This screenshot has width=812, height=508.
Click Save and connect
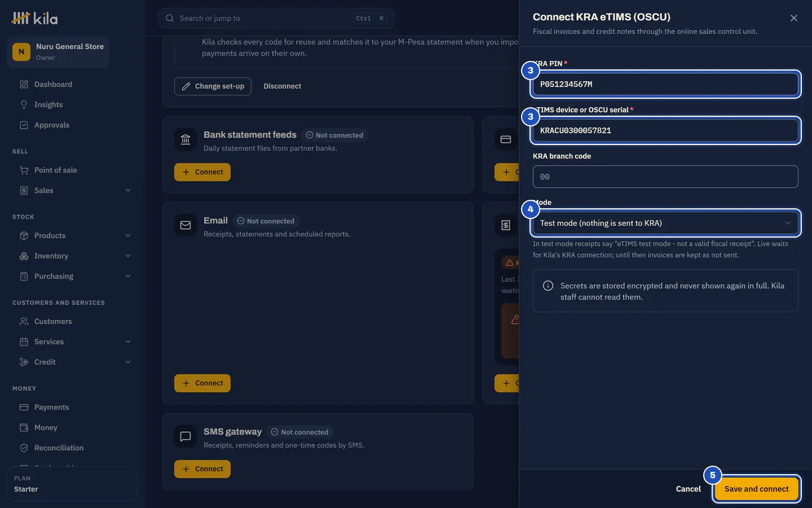tap(757, 489)
